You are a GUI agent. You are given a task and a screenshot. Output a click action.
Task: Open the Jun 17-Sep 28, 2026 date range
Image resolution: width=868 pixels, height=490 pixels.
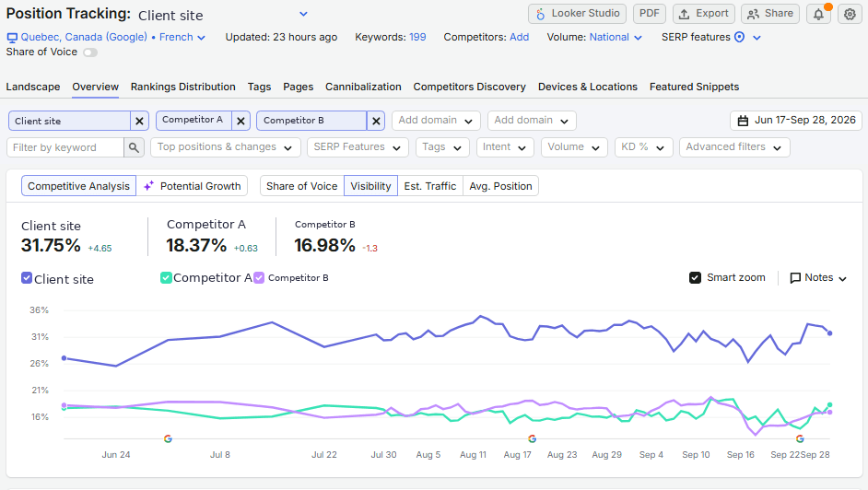click(796, 121)
